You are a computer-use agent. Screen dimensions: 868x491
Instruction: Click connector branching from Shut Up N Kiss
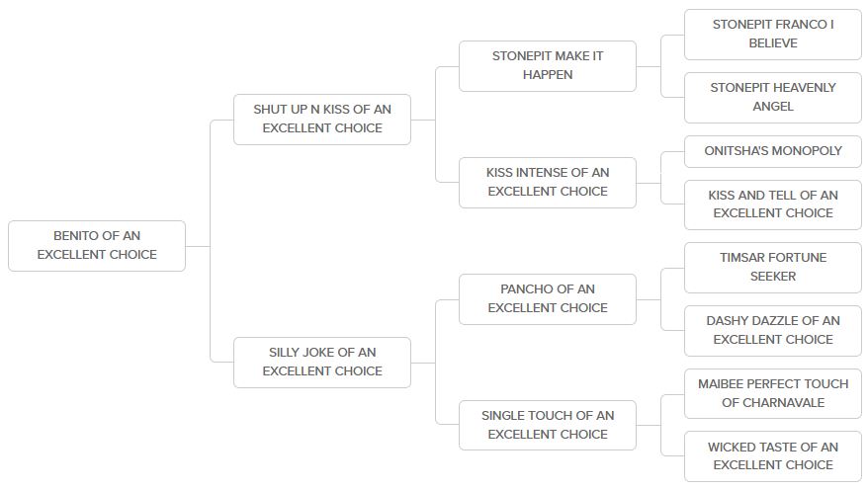coord(423,120)
